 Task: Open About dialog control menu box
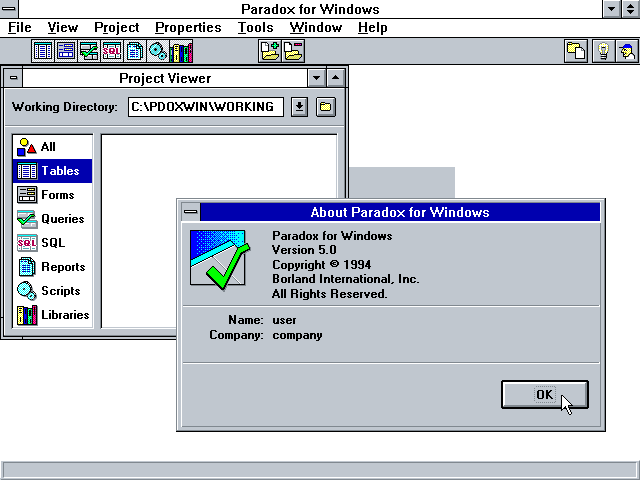tap(191, 212)
